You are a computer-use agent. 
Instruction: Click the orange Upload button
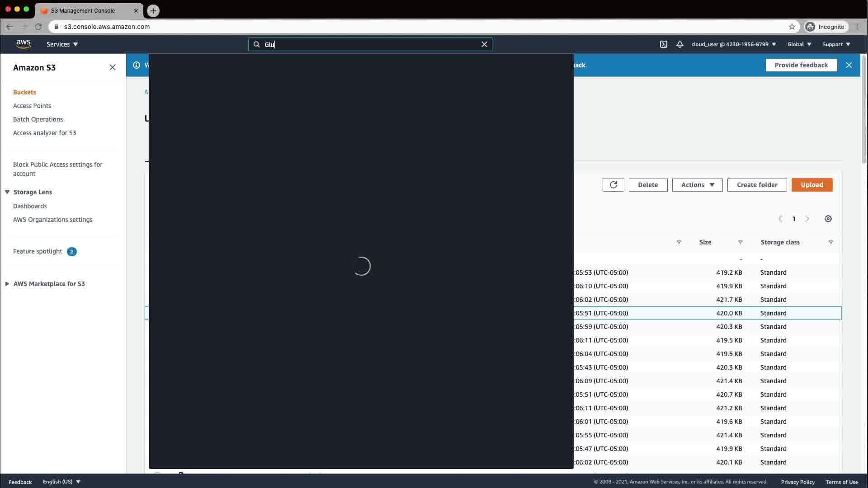(x=811, y=185)
